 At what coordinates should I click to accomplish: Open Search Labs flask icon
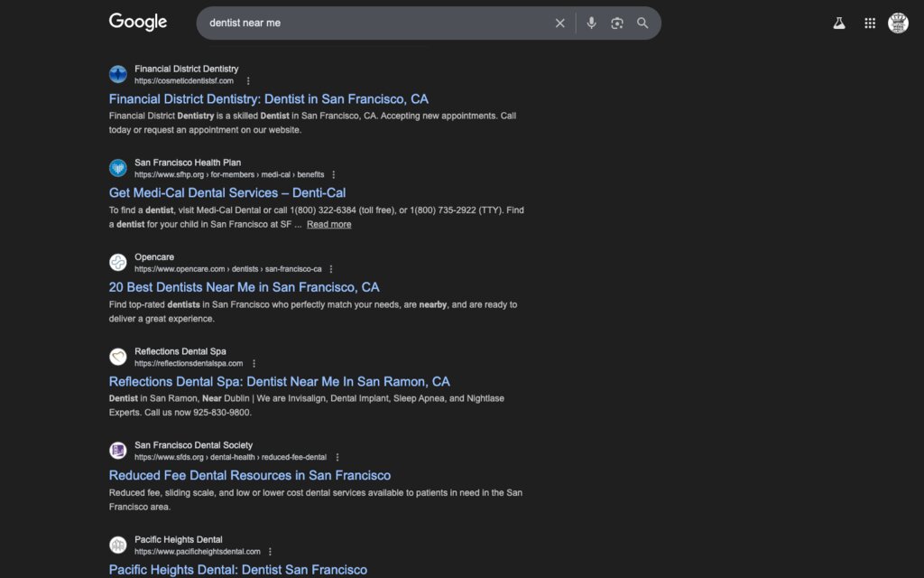pyautogui.click(x=839, y=23)
